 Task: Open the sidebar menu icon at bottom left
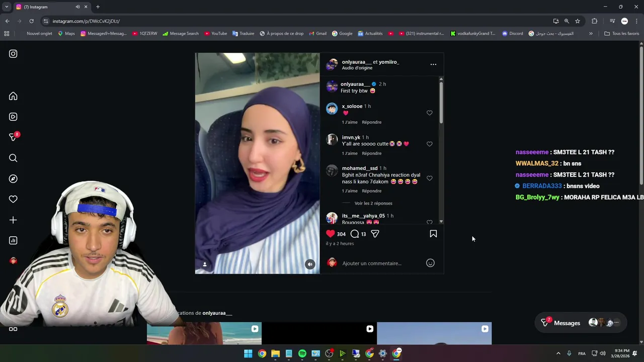point(13,329)
